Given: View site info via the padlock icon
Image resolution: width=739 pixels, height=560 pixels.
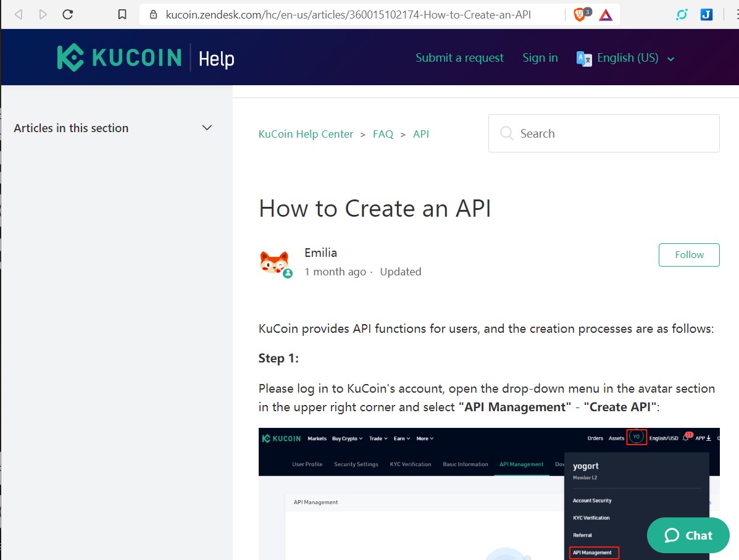Looking at the screenshot, I should [x=153, y=15].
